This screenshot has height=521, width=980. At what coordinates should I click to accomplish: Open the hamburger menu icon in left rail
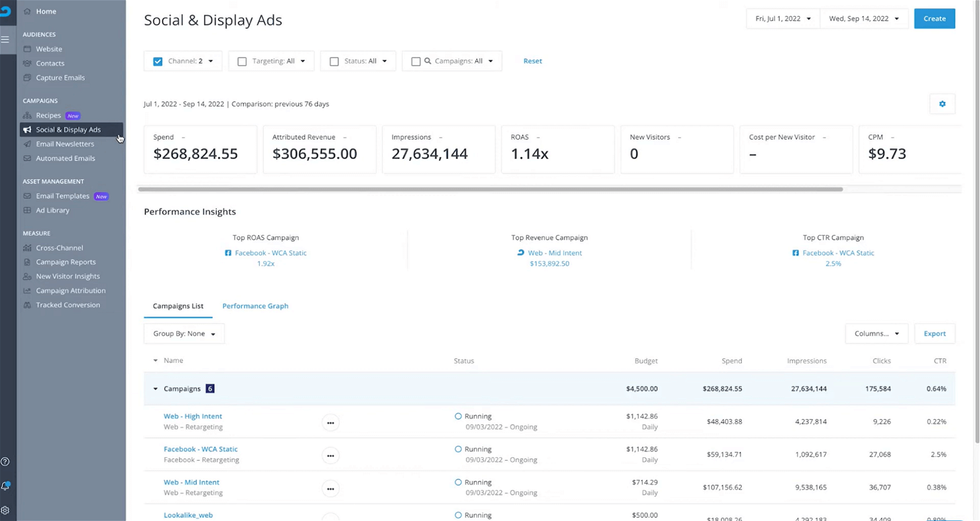coord(5,40)
